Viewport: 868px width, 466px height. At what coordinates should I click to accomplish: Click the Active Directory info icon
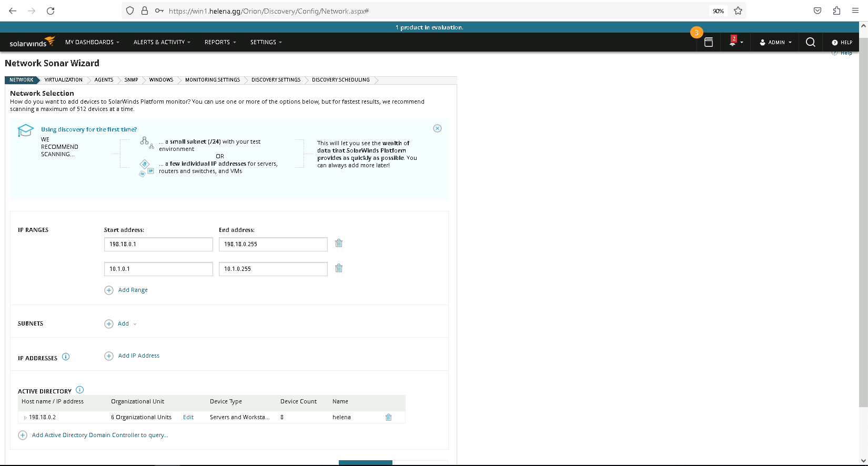coord(79,390)
